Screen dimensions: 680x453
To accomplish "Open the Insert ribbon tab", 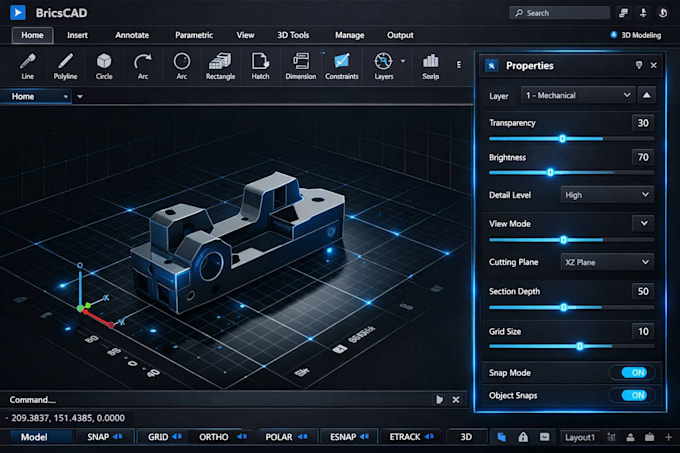I will point(77,35).
